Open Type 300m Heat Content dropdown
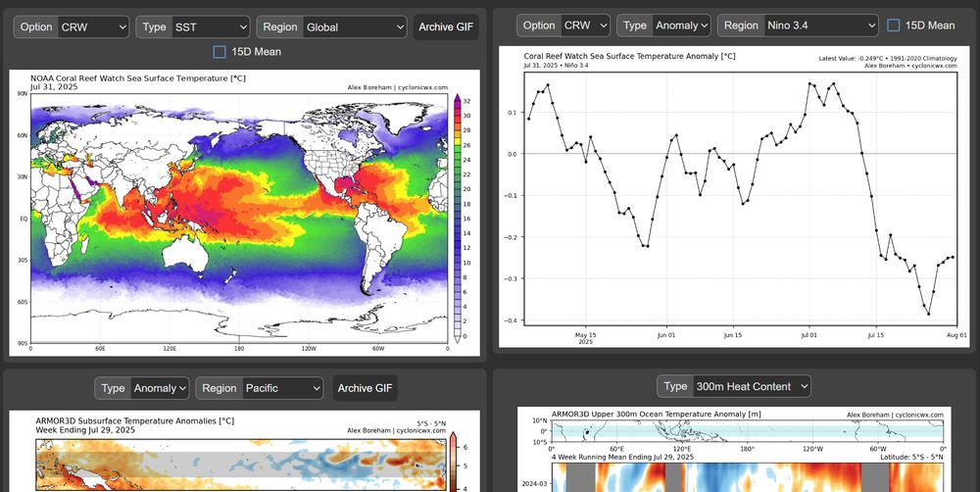The height and width of the screenshot is (492, 980). 734,386
